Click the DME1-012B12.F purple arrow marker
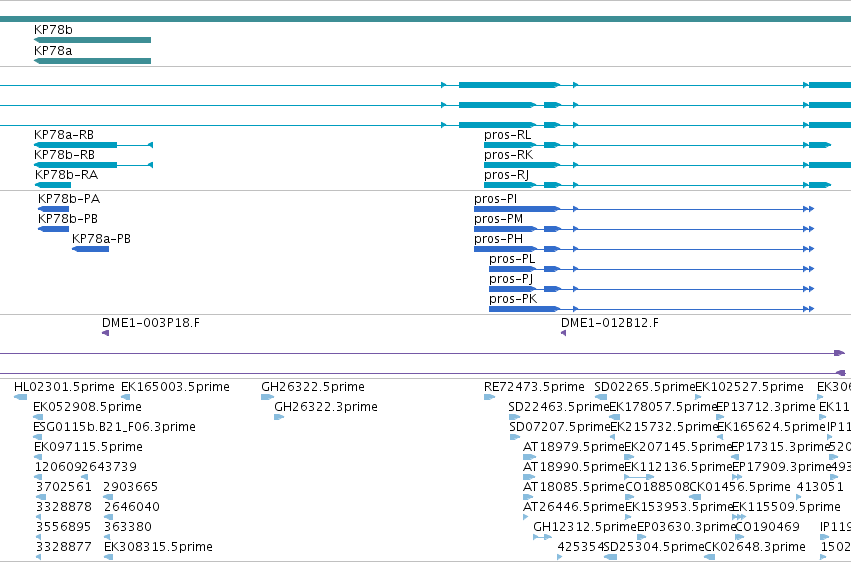This screenshot has height=562, width=851. tap(563, 333)
